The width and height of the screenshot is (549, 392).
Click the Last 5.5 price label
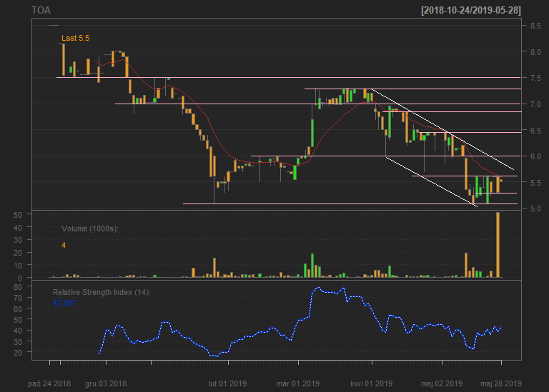(x=75, y=38)
